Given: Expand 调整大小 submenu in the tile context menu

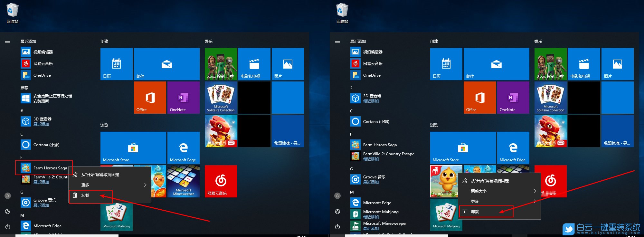Looking at the screenshot, I should (x=500, y=191).
